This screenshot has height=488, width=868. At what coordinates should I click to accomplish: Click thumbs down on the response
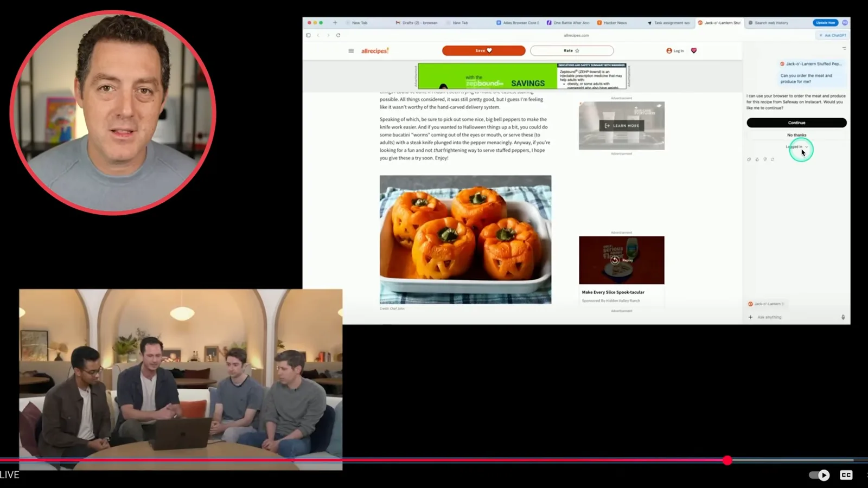[765, 159]
